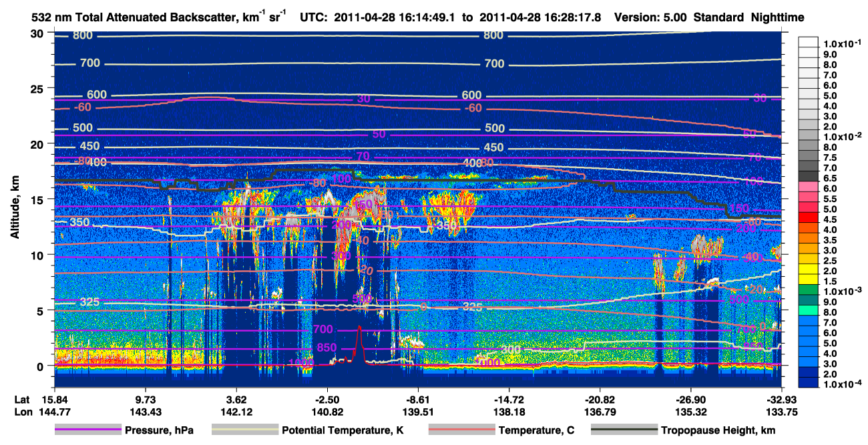Click the salmon Temperature legend line sample
868x445 pixels.
click(x=461, y=431)
